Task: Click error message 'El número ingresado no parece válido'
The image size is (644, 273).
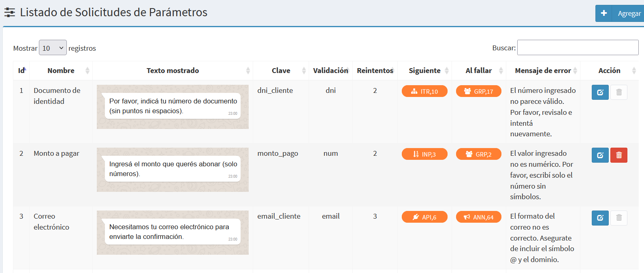Action: (x=543, y=112)
